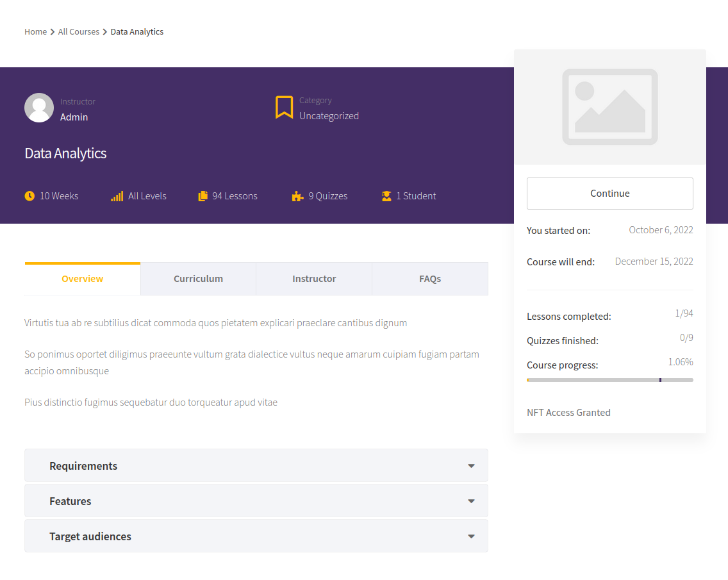Click the quizzes puzzle piece icon

(297, 196)
